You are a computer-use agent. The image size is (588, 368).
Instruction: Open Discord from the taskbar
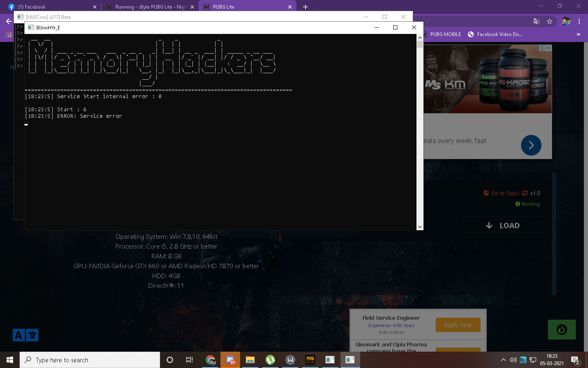(x=230, y=360)
